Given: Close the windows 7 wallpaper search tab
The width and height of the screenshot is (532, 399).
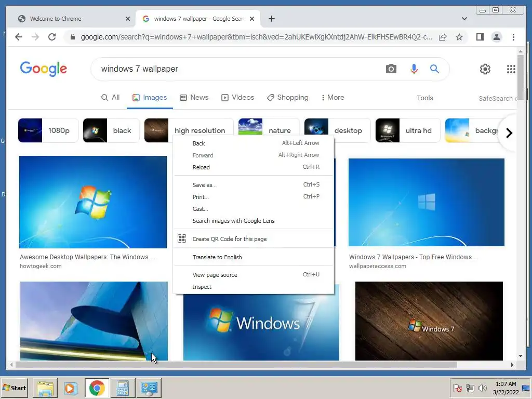Looking at the screenshot, I should coord(252,19).
